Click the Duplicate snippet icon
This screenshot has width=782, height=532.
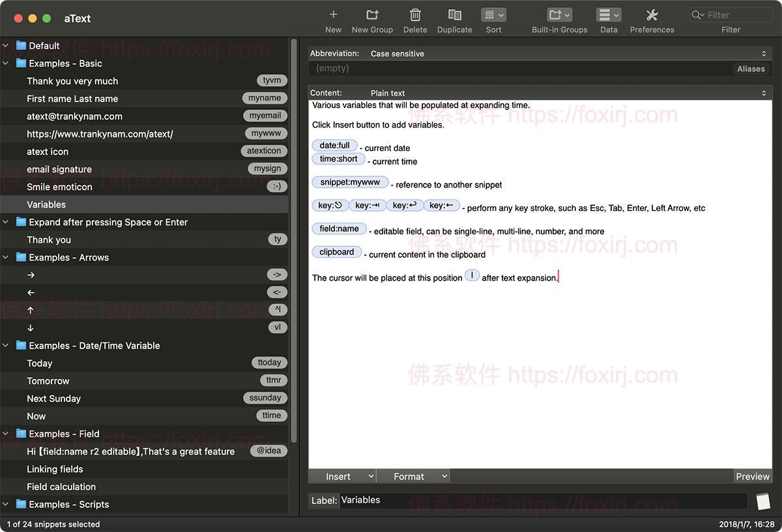click(x=454, y=15)
